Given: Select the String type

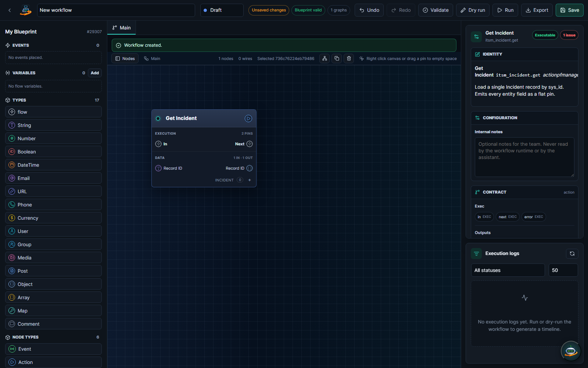Looking at the screenshot, I should point(54,125).
